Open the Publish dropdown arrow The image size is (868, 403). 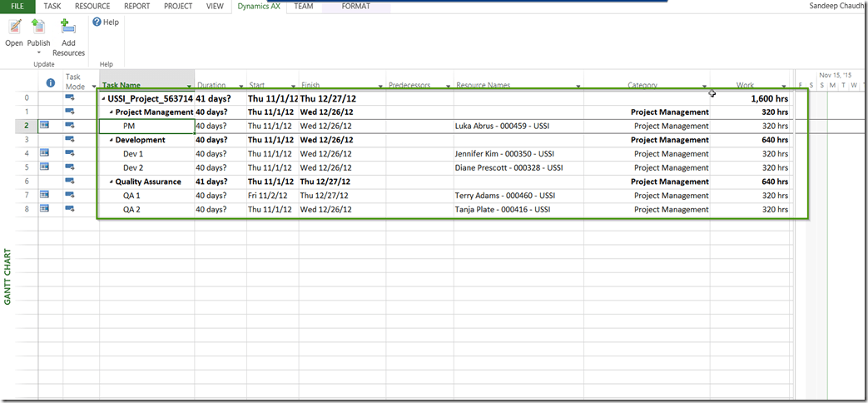[x=38, y=52]
